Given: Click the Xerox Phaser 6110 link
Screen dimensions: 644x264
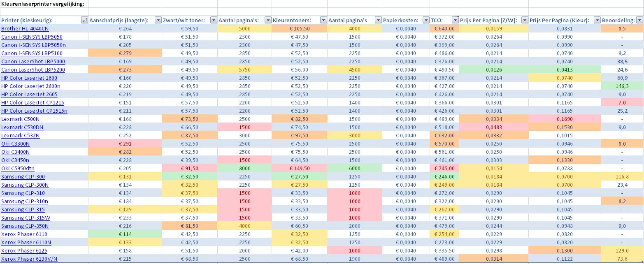Looking at the screenshot, I should 24,234.
